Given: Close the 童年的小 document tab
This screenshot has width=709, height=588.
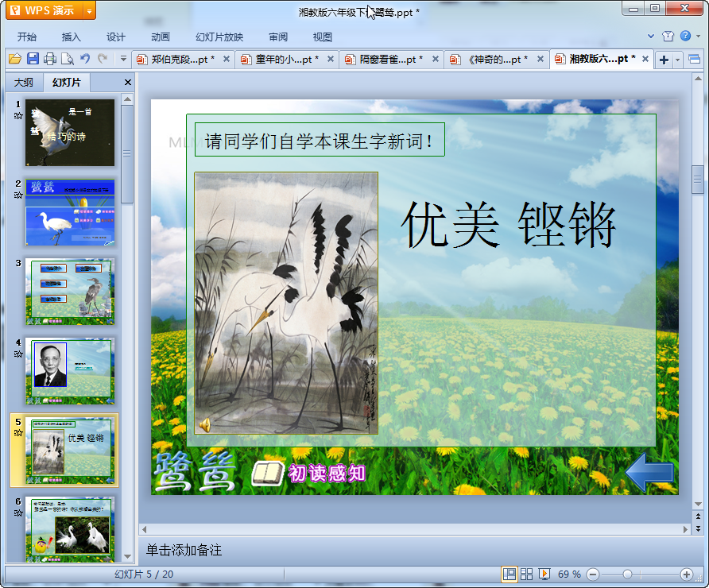Looking at the screenshot, I should pyautogui.click(x=331, y=59).
